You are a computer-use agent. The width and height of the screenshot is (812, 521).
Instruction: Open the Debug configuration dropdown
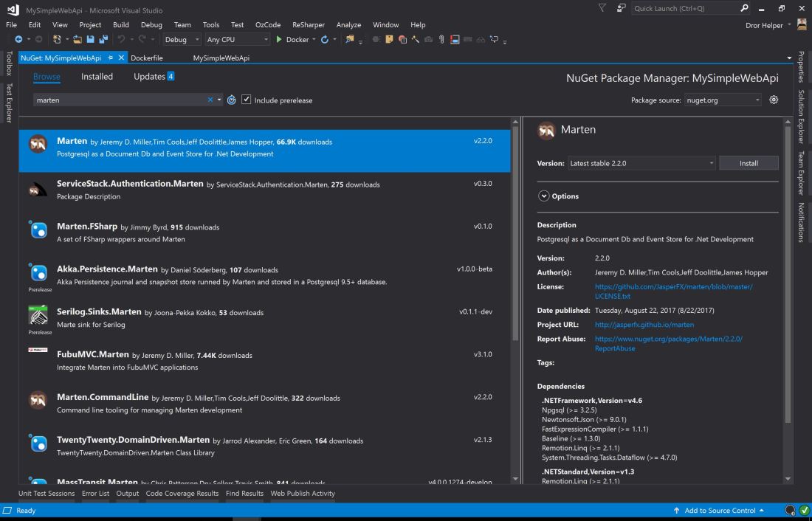pos(182,40)
